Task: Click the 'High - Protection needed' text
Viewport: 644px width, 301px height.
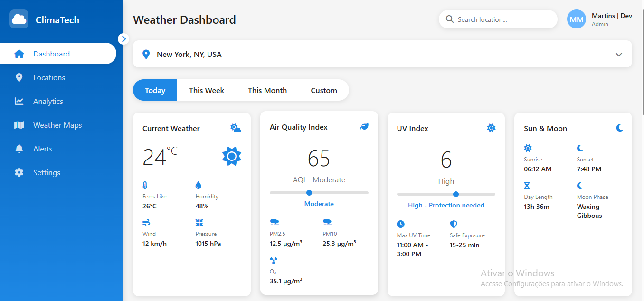Action: (446, 205)
